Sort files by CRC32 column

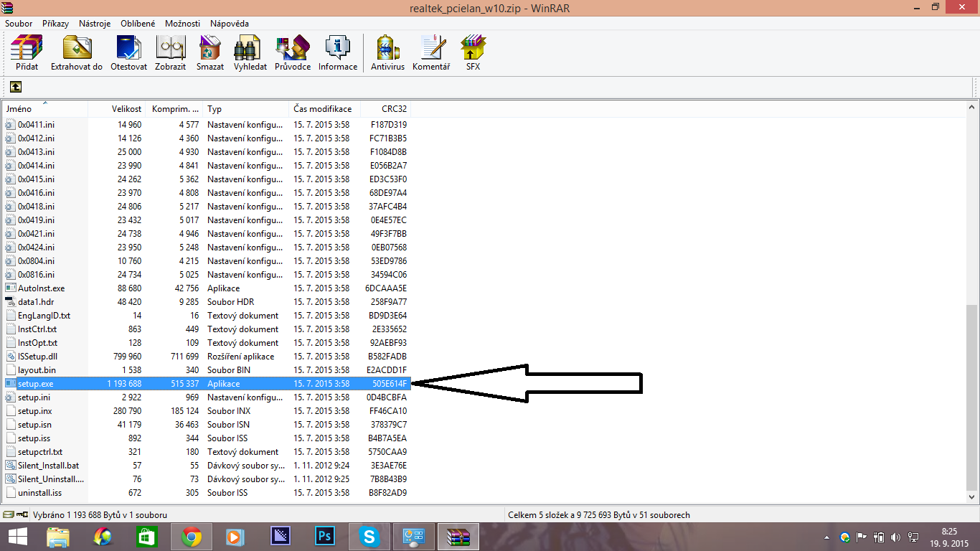coord(385,109)
